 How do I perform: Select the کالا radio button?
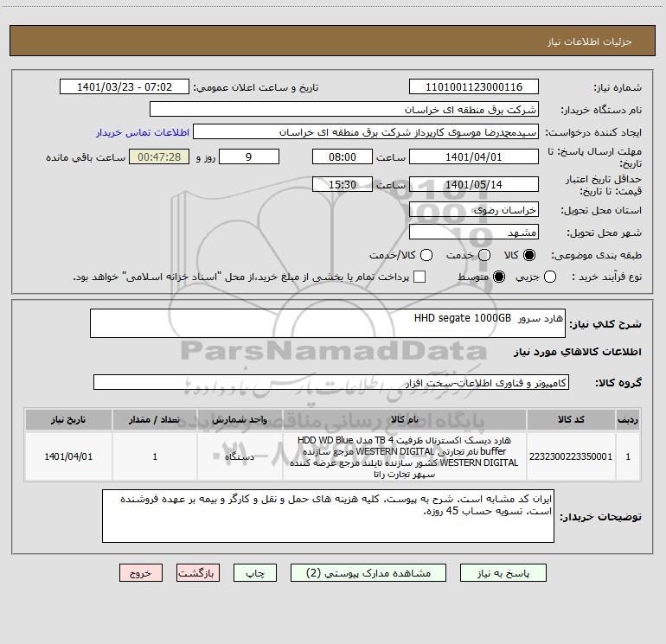point(529,255)
